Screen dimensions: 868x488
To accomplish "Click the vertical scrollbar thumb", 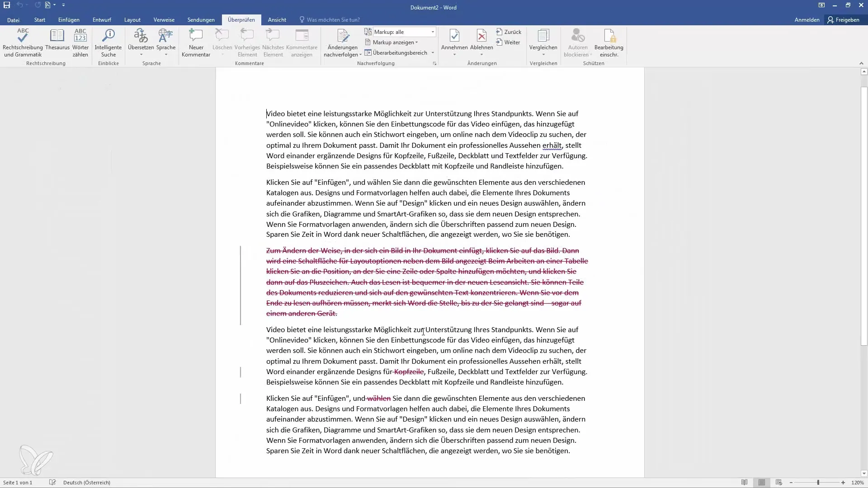I will [864, 216].
